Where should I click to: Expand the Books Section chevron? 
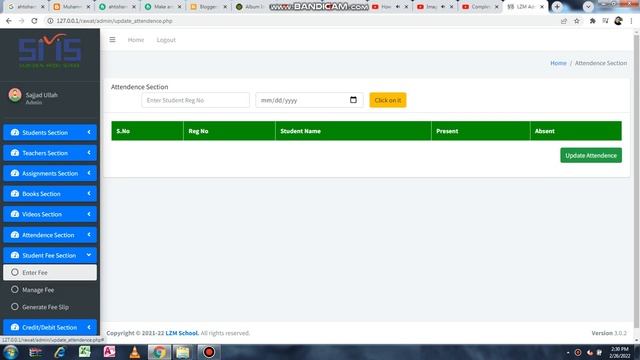pos(89,193)
